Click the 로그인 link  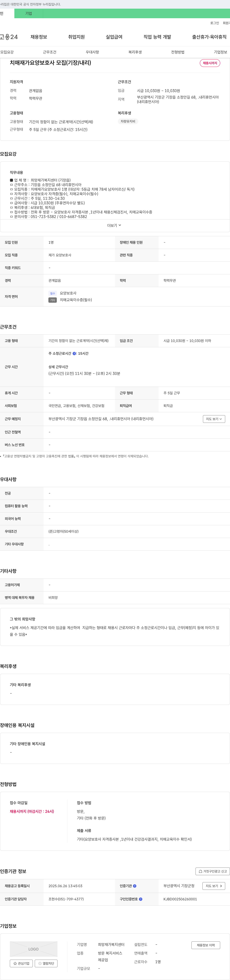click(214, 23)
